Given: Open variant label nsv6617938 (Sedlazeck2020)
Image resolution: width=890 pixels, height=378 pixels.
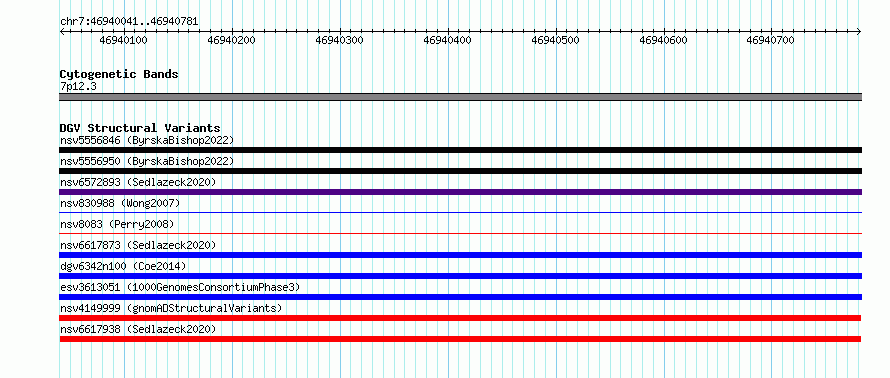Looking at the screenshot, I should (x=138, y=329).
